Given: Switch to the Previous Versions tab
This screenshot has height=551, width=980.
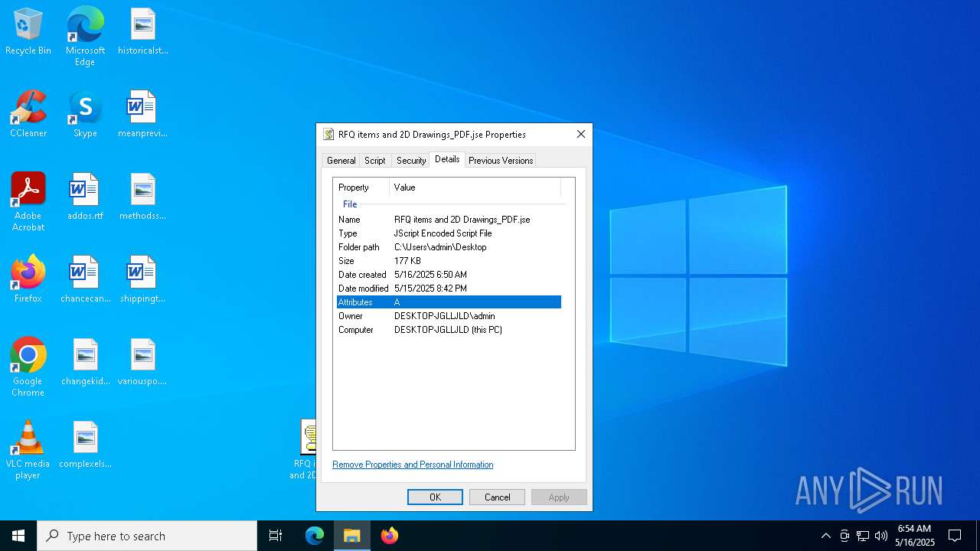Looking at the screenshot, I should pos(501,161).
